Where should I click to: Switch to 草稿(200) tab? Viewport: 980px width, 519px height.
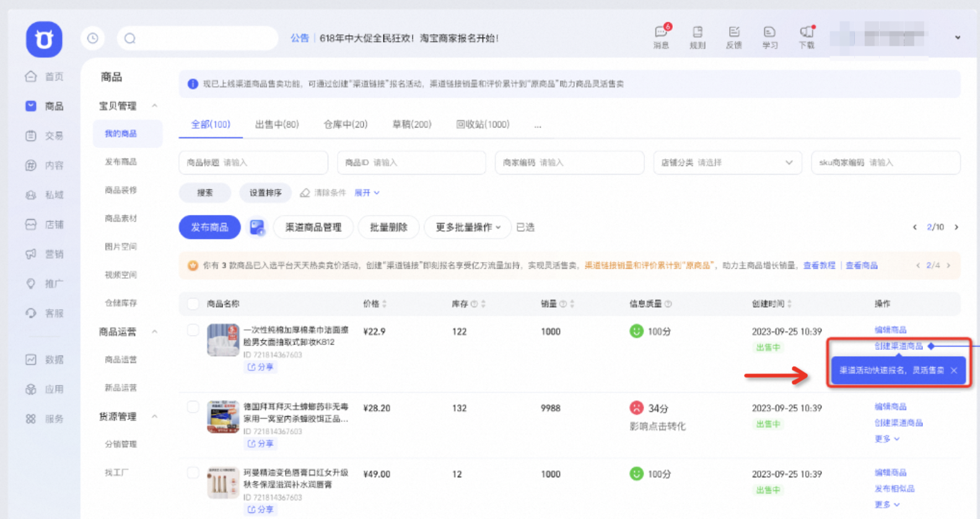pyautogui.click(x=411, y=124)
